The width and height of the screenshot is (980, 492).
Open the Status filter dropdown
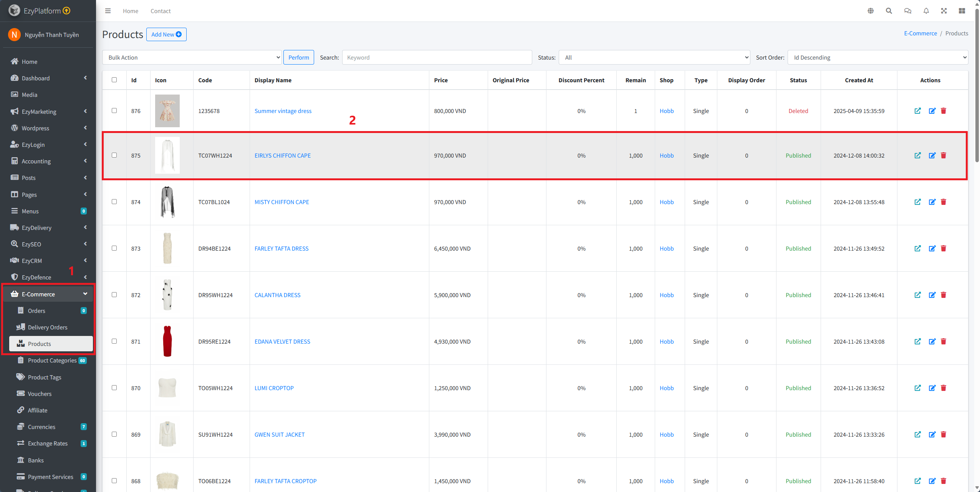654,57
